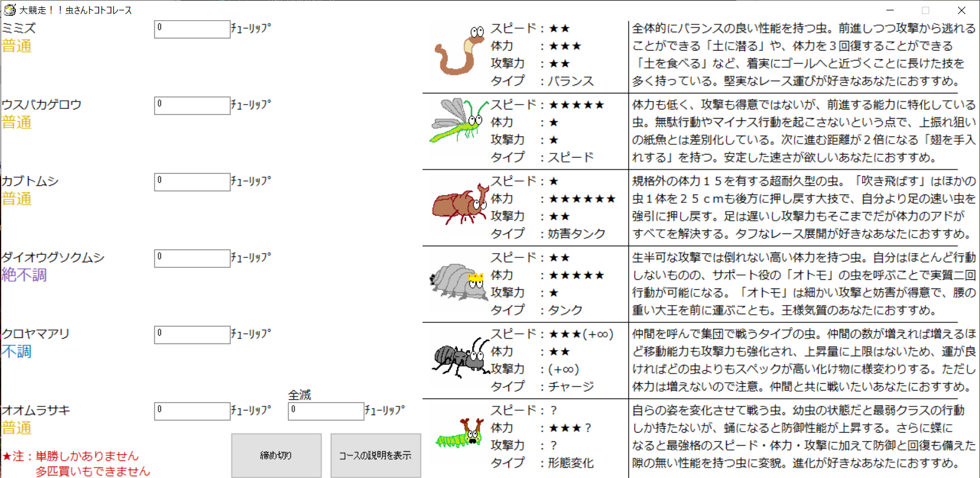The height and width of the screenshot is (478, 980).
Task: Click the 全滅 bet input field
Action: click(x=325, y=411)
